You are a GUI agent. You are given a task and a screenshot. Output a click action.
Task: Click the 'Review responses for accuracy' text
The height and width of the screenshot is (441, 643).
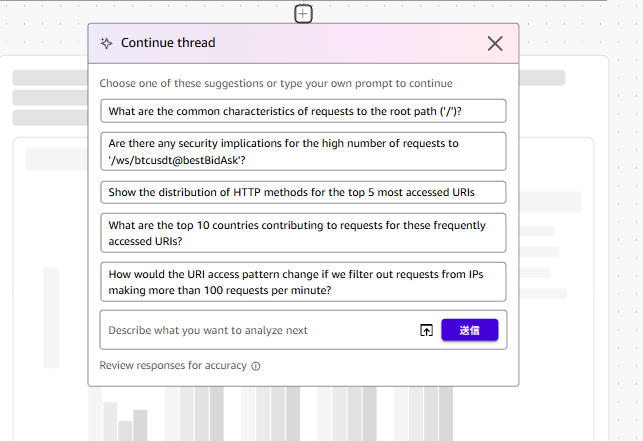[173, 366]
